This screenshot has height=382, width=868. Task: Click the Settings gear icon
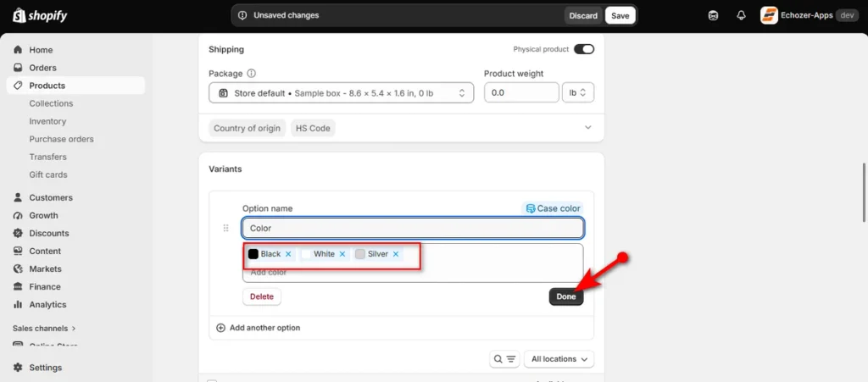[19, 368]
